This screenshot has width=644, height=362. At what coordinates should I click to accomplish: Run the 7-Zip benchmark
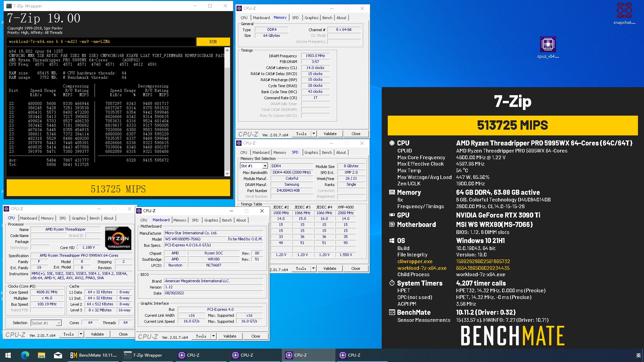pos(213,42)
